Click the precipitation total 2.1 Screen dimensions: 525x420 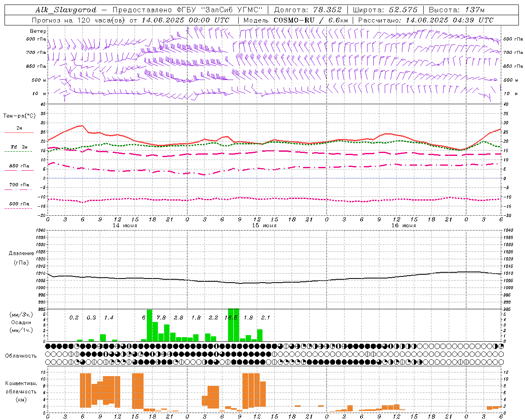[265, 317]
